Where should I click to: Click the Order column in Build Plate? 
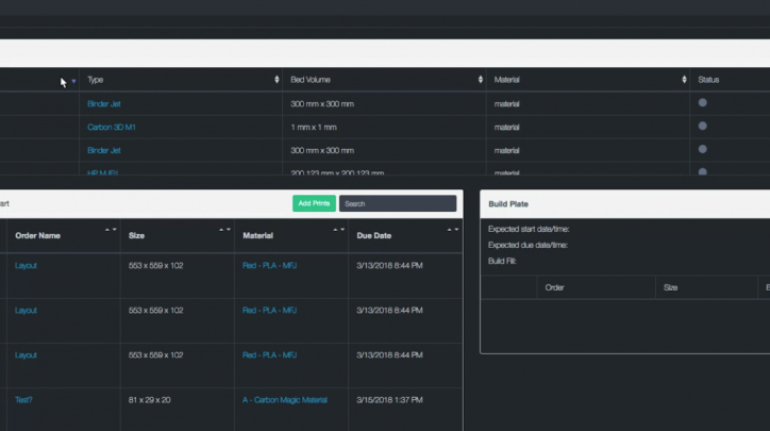coord(554,288)
